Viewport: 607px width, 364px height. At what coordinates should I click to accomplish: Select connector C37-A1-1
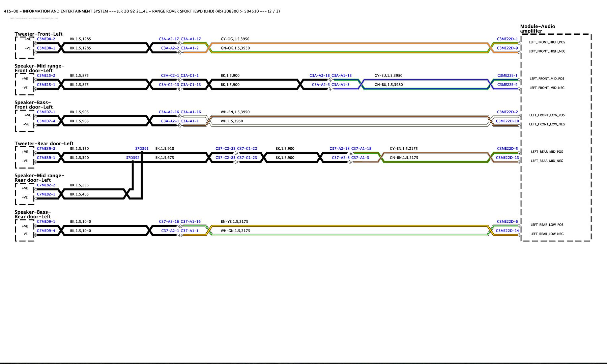tap(190, 231)
